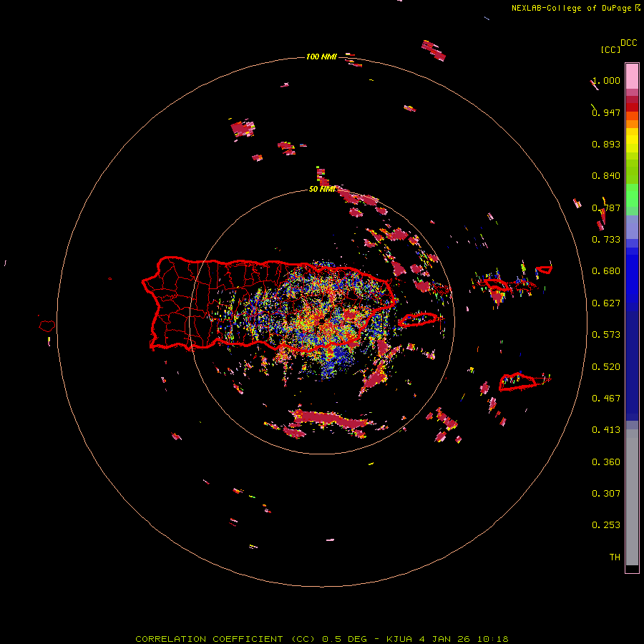Pick the light pink segment atop the color bar
The width and height of the screenshot is (644, 644).
pos(632,76)
